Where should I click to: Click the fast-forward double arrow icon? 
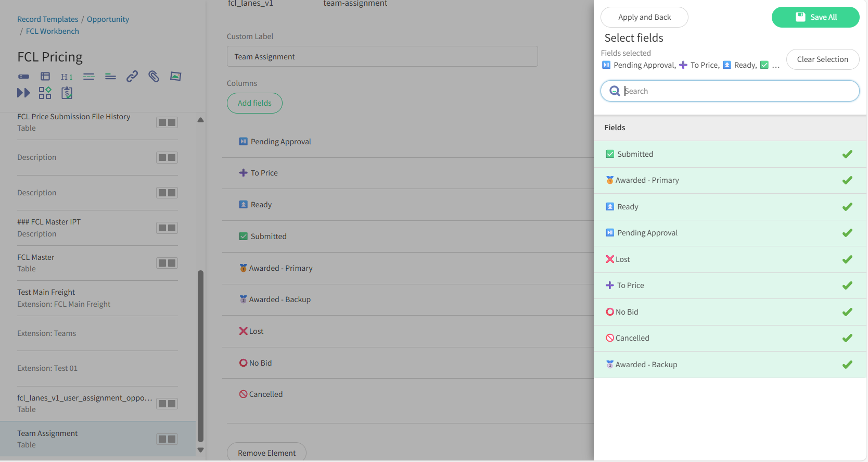click(23, 93)
